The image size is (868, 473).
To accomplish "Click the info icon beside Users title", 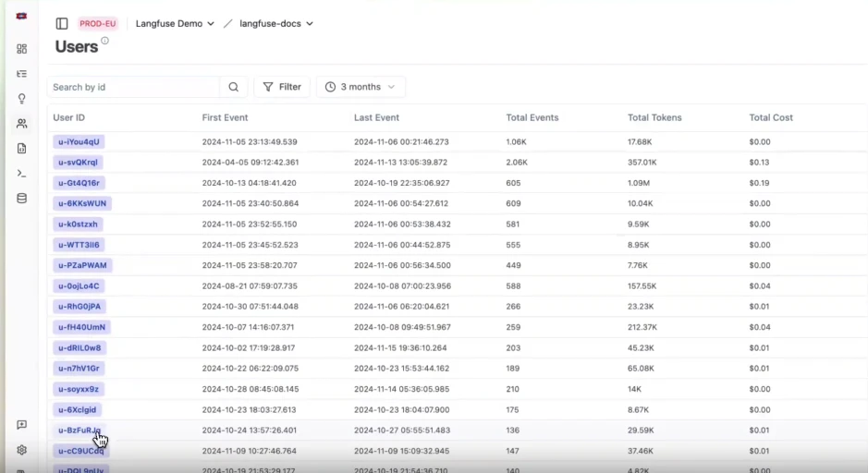I will point(105,41).
